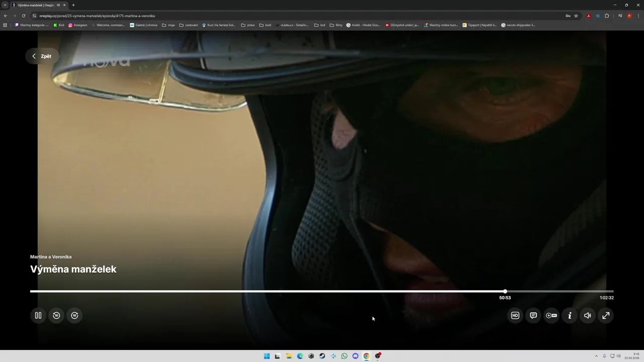Screen dimensions: 644x362
Task: Open the vLasku.cz bookmark
Action: coord(292,25)
